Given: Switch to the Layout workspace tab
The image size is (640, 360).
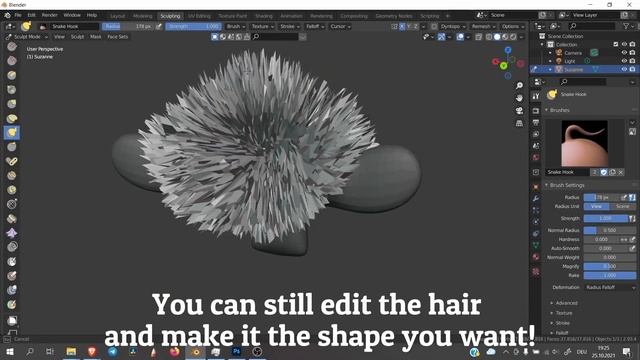Looking at the screenshot, I should click(x=117, y=16).
